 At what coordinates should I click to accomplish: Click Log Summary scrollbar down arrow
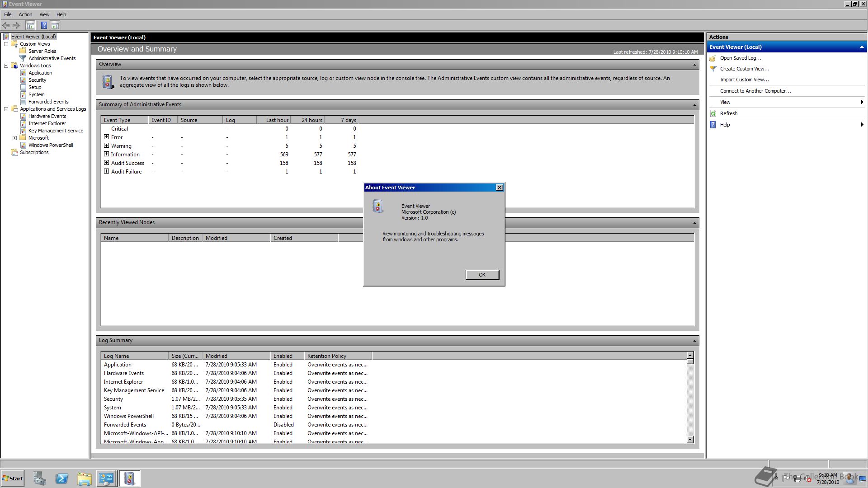click(x=690, y=439)
